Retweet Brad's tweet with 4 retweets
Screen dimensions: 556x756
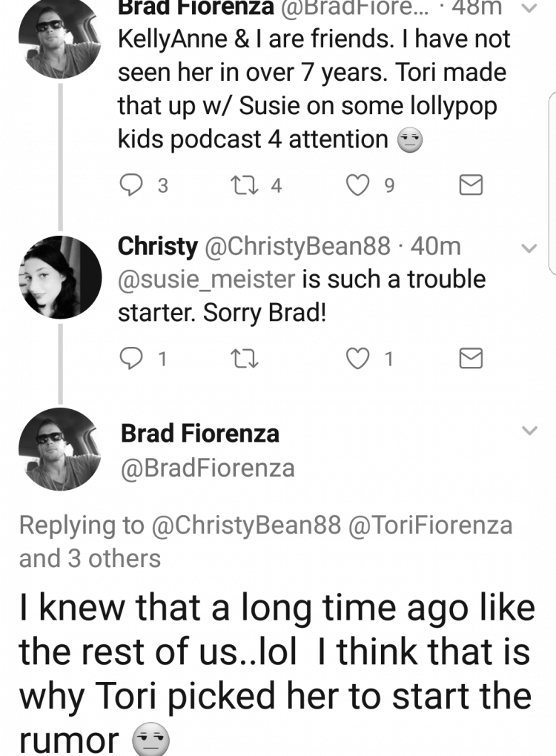[243, 185]
